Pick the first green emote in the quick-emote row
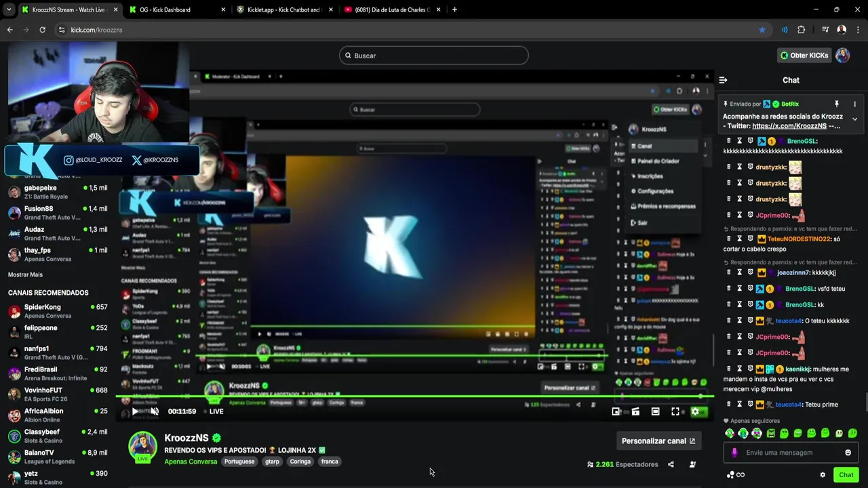 point(730,433)
